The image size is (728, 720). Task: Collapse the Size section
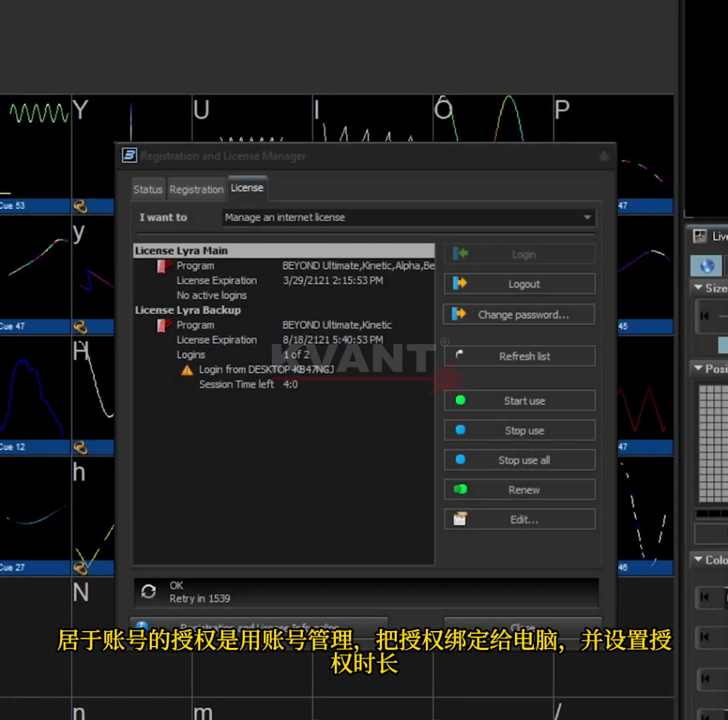698,288
